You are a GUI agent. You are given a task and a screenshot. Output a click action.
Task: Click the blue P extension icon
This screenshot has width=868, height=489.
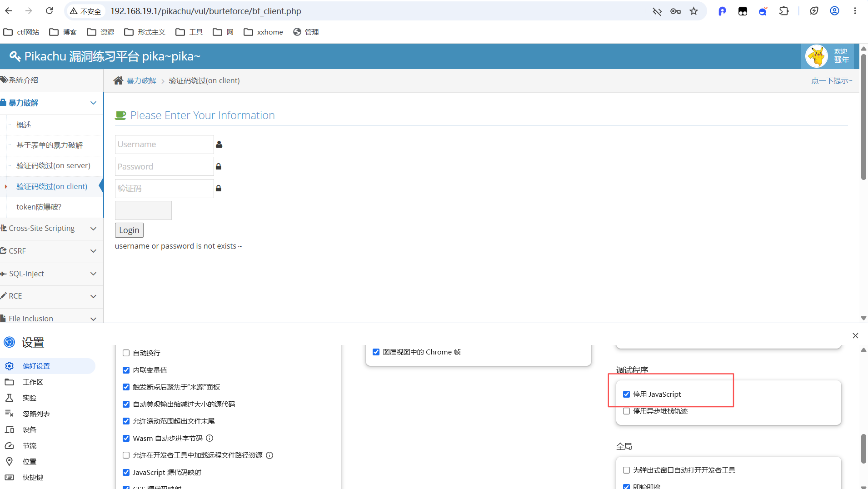click(x=722, y=11)
